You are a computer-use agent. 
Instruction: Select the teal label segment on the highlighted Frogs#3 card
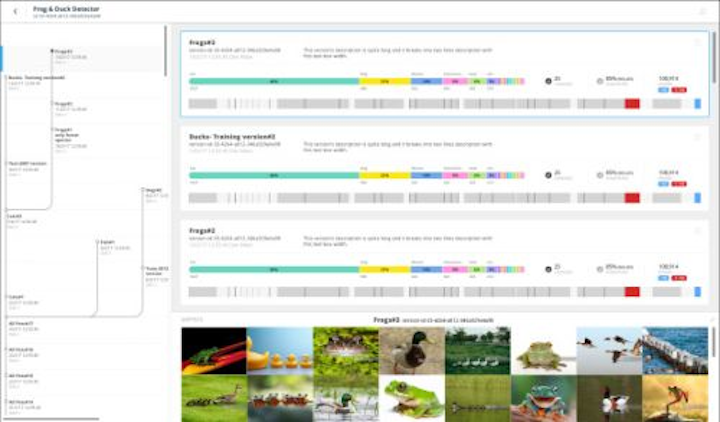274,81
